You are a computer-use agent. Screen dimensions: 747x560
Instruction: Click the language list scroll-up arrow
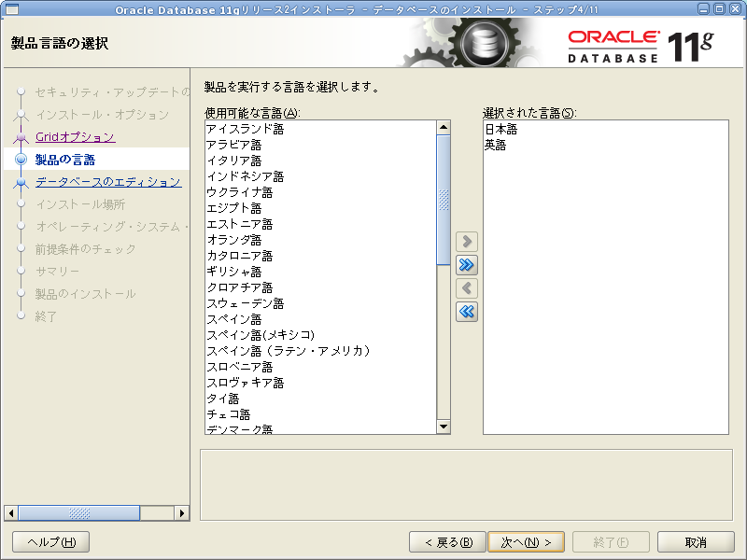pyautogui.click(x=444, y=127)
